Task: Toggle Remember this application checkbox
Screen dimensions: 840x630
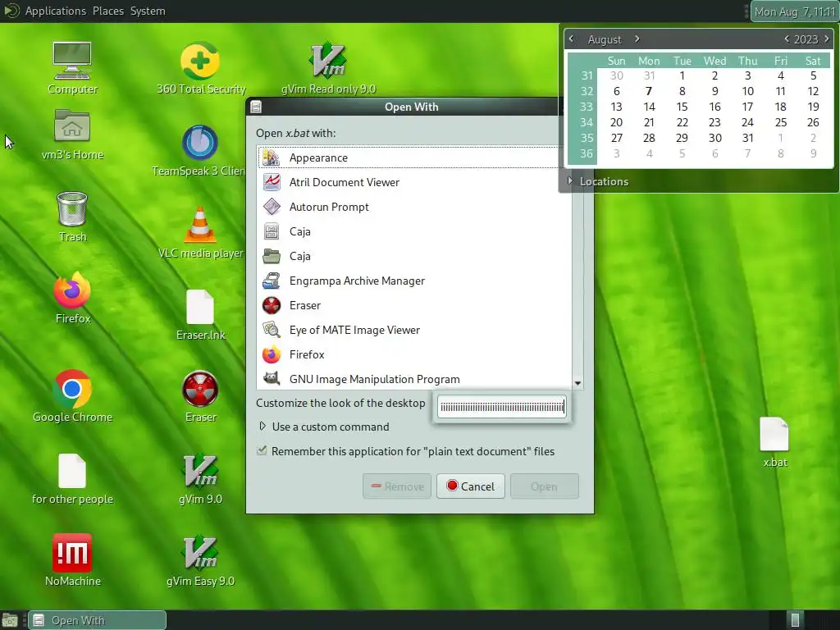Action: (262, 450)
